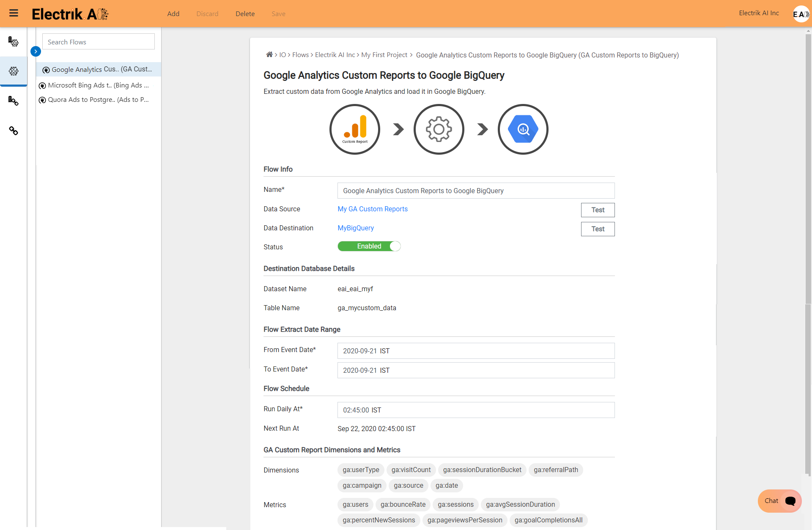812x530 pixels.
Task: Click the chain-links Connections icon in the left sidebar
Action: click(x=14, y=131)
